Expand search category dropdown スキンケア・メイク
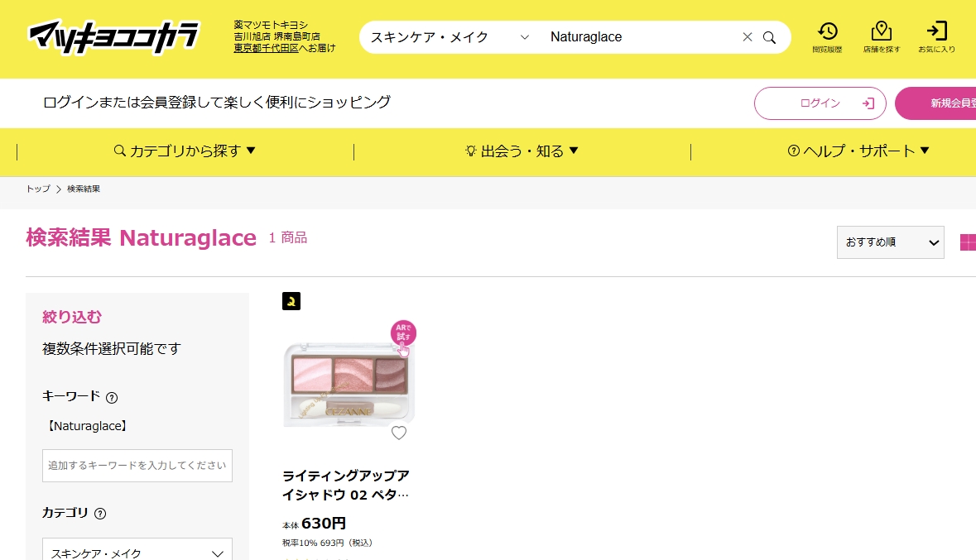Image resolution: width=976 pixels, height=560 pixels. tap(450, 37)
